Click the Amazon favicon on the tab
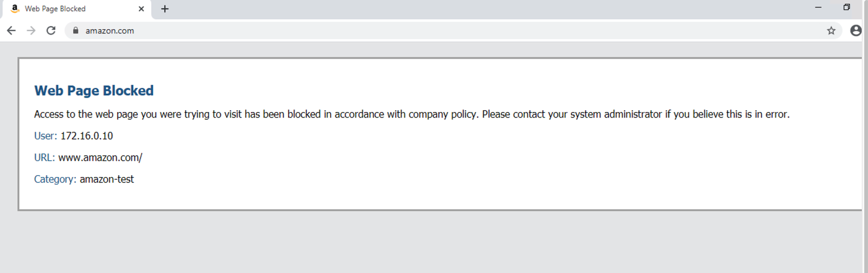The image size is (868, 273). click(15, 9)
